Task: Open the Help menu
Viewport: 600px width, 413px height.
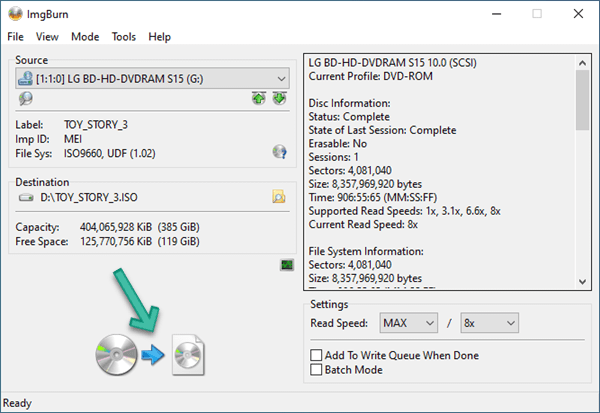Action: tap(160, 37)
